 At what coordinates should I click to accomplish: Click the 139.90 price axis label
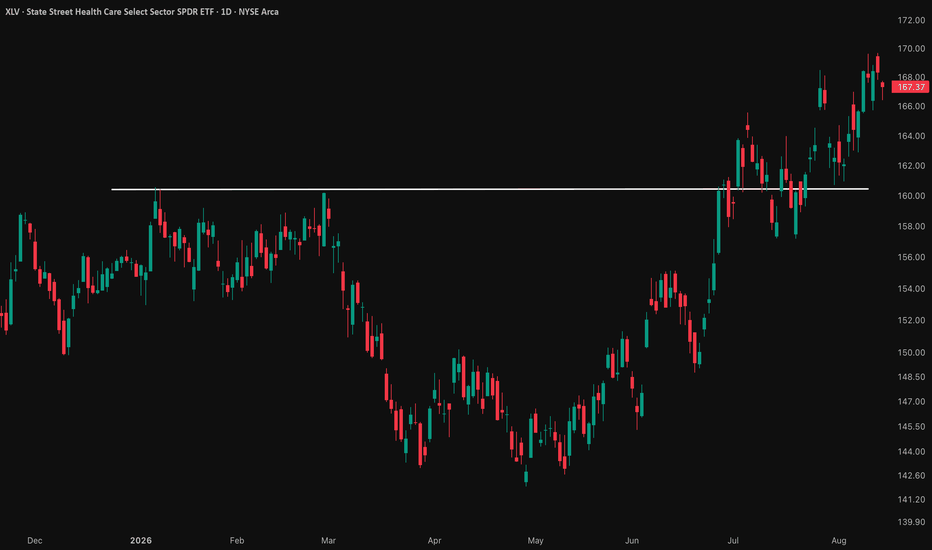tap(911, 521)
